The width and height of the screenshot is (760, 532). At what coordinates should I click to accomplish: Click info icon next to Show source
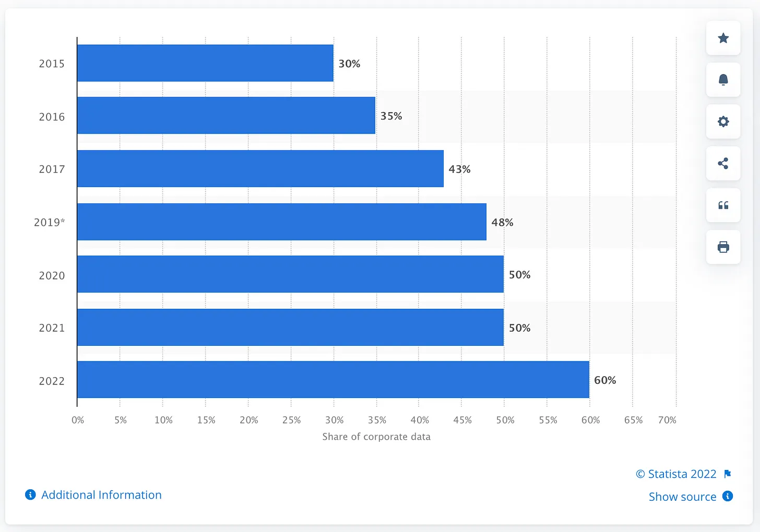coord(728,496)
